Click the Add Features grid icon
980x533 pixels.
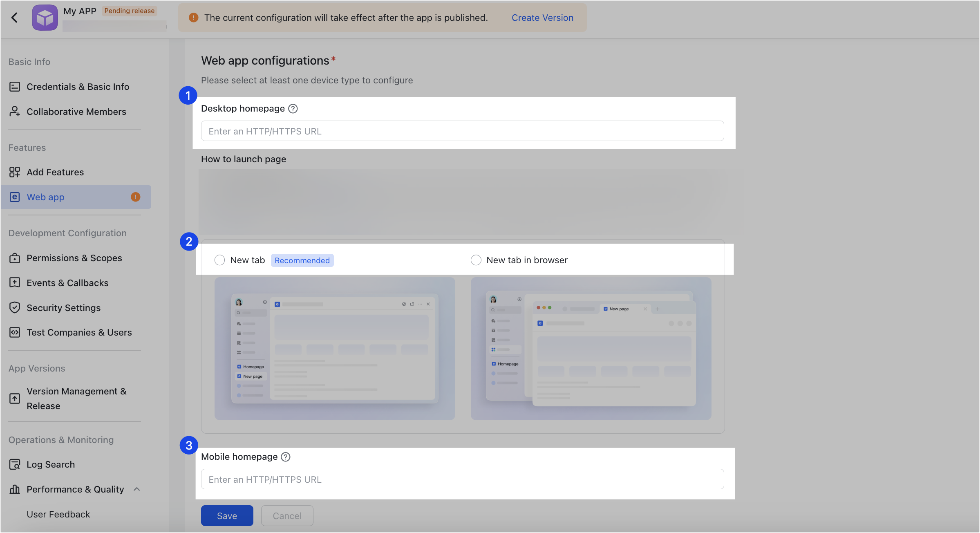tap(15, 172)
